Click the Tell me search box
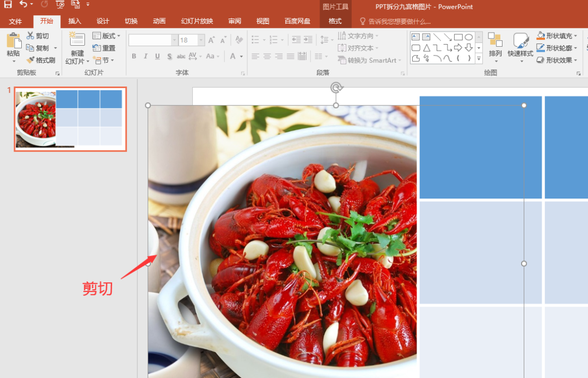The width and height of the screenshot is (588, 378). (x=396, y=21)
